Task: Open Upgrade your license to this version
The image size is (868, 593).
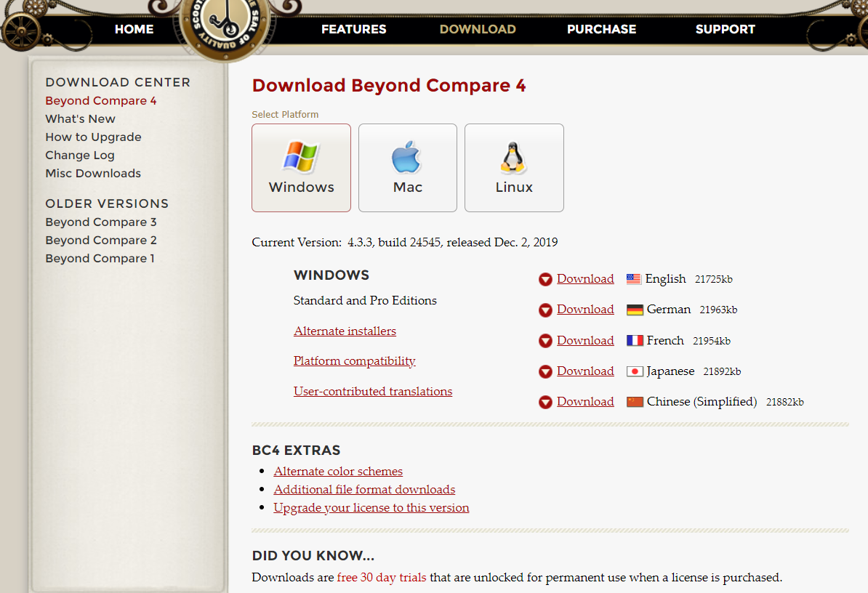Action: point(371,508)
